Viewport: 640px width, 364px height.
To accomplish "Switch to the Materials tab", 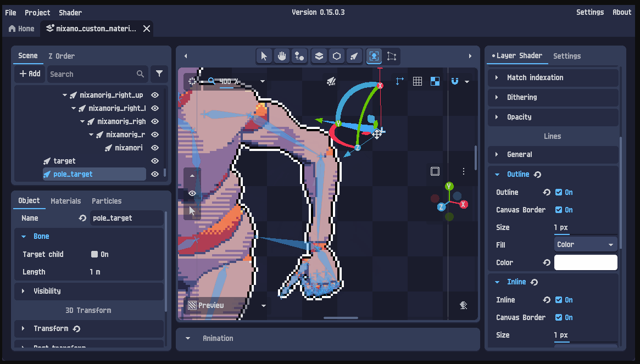I will point(66,201).
